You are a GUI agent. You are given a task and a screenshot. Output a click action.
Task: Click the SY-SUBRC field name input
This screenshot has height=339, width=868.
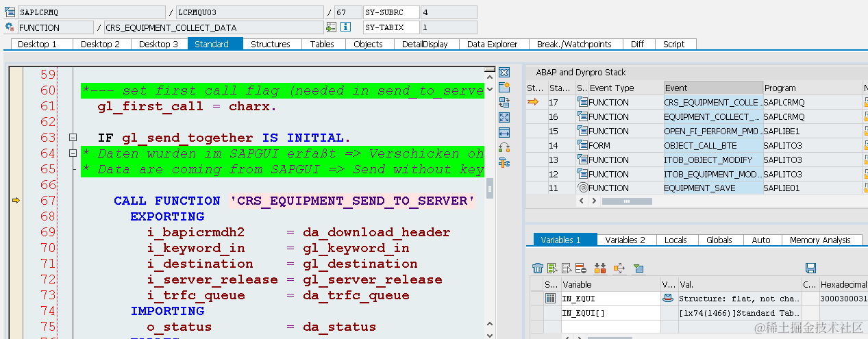(x=390, y=12)
